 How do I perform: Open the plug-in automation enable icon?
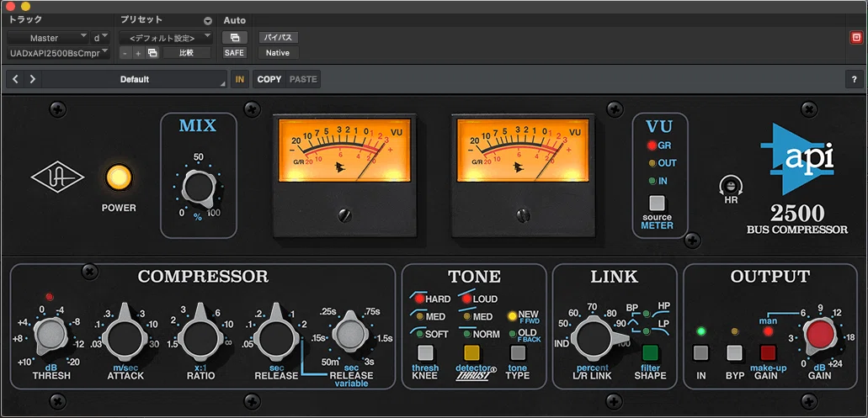coord(234,38)
